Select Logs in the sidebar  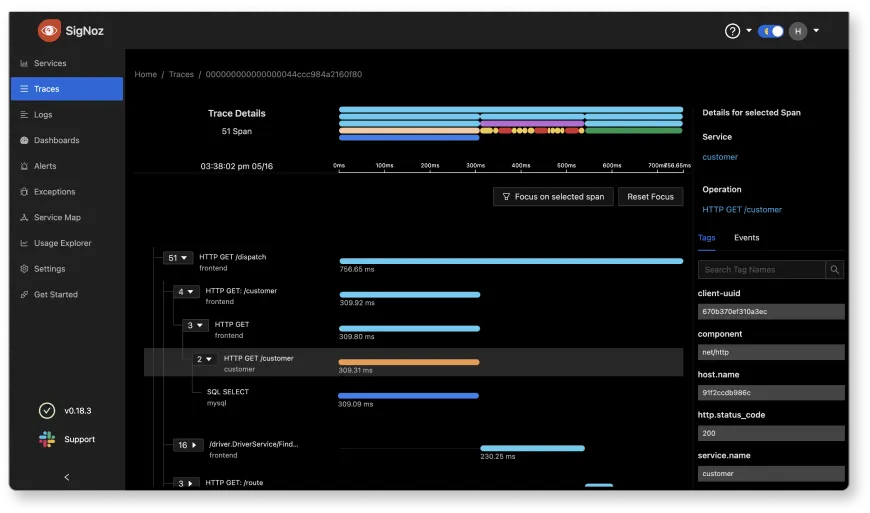[43, 115]
